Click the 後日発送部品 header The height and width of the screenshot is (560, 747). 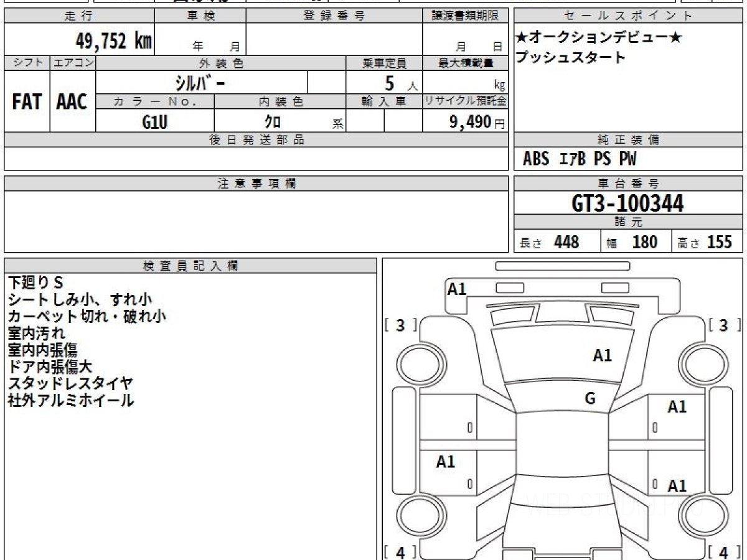256,140
